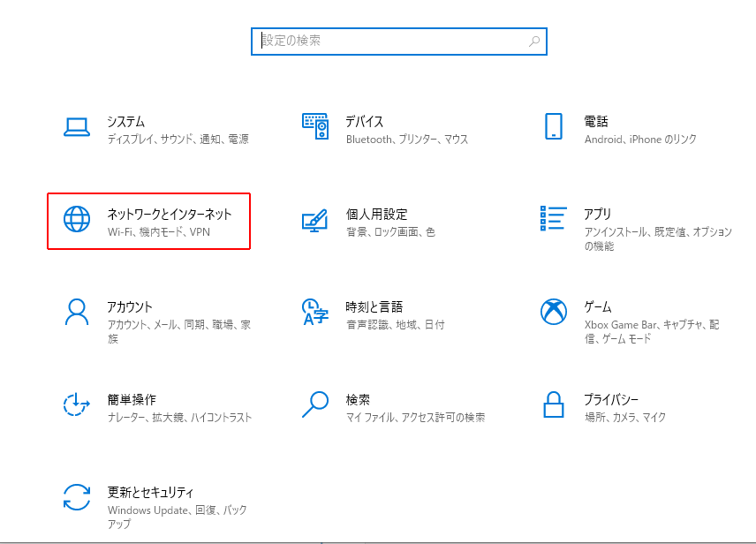This screenshot has width=756, height=544.
Task: Click the プライバシー padlock icon
Action: [x=554, y=404]
